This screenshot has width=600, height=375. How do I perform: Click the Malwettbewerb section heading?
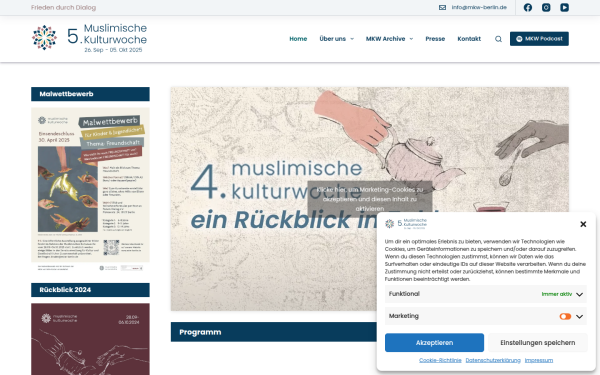[x=90, y=94]
